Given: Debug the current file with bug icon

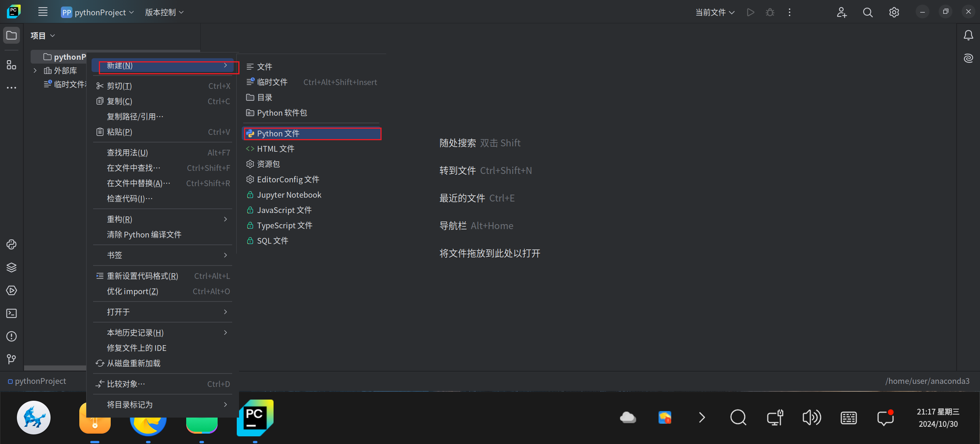Looking at the screenshot, I should 770,12.
